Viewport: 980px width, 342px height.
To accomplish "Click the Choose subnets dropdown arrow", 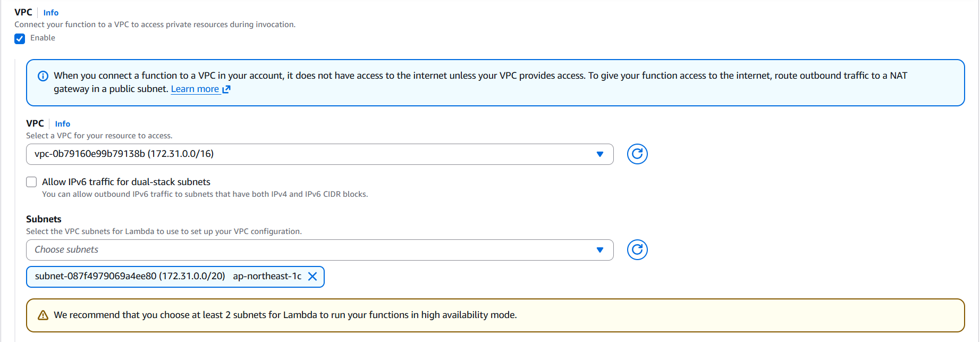I will (x=599, y=250).
